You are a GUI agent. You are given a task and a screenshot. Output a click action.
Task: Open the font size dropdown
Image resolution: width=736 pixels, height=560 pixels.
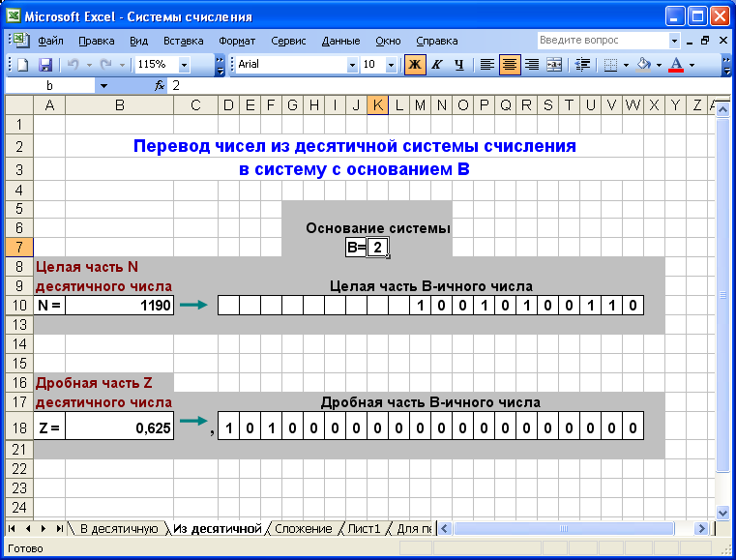coord(391,65)
